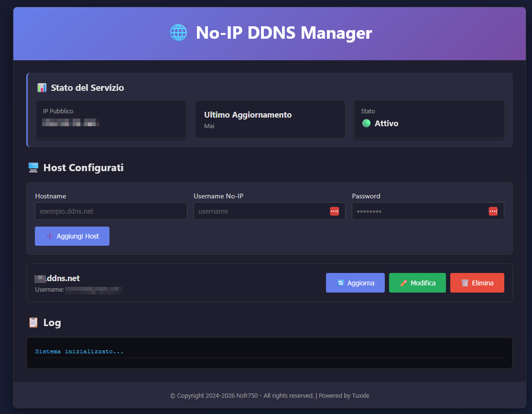Focus the Password input field
Viewport: 532px width, 414px height.
pos(428,211)
